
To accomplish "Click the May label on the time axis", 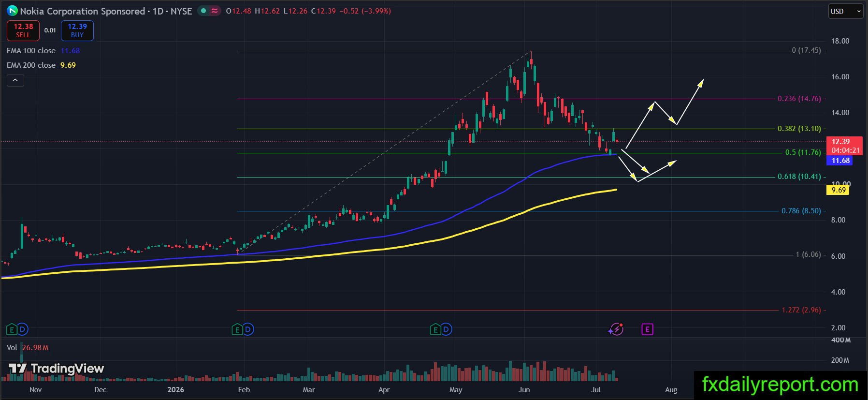I will pyautogui.click(x=456, y=390).
